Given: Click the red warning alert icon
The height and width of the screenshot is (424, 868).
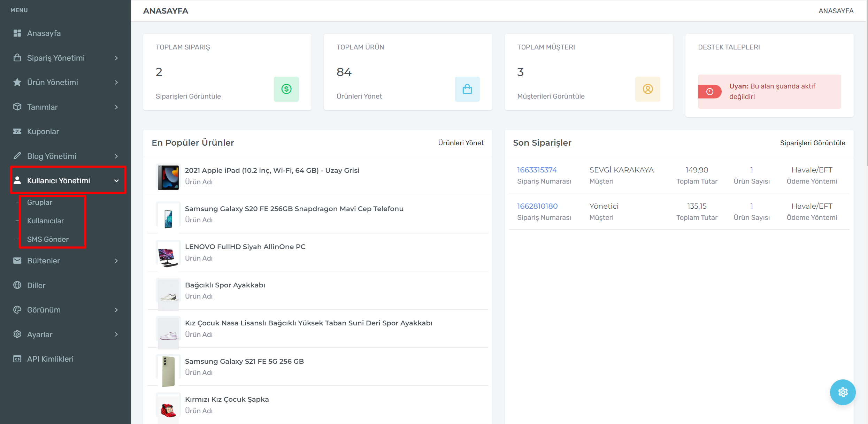Looking at the screenshot, I should 709,92.
